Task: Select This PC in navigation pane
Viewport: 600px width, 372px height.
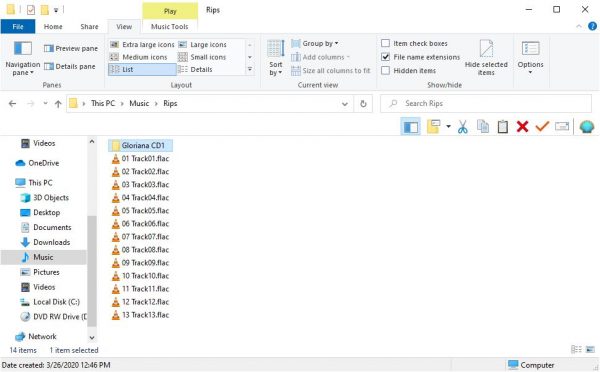Action: tap(34, 183)
